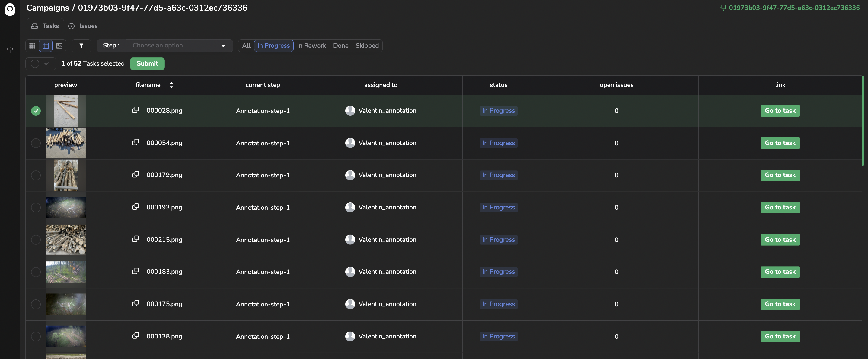Open the Issues tab
The width and height of the screenshot is (868, 359).
(83, 26)
